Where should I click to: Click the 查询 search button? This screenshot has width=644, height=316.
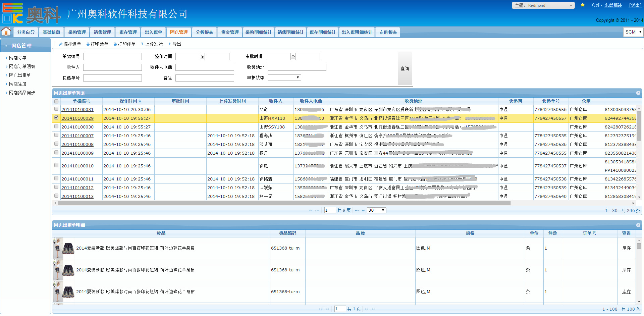pos(405,68)
